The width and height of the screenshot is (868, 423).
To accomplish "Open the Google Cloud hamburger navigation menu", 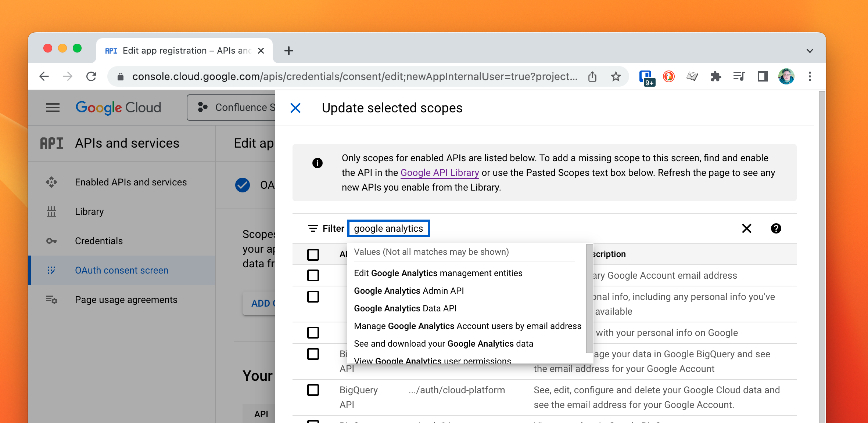I will pyautogui.click(x=53, y=108).
